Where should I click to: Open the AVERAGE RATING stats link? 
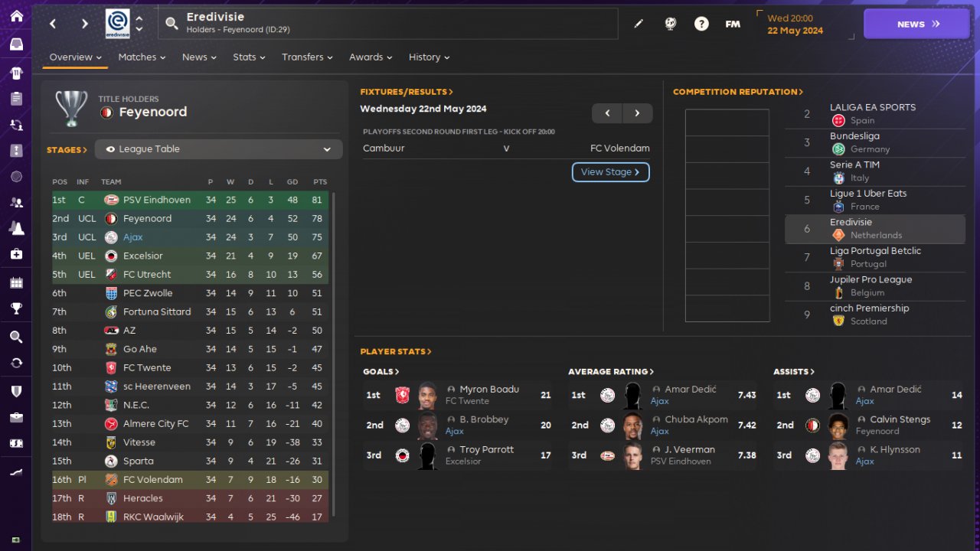(x=611, y=372)
